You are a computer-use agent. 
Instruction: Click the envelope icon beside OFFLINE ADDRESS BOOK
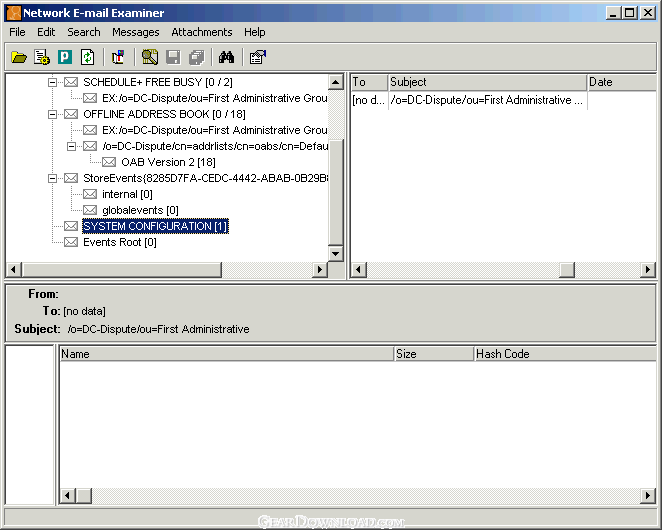[71, 114]
